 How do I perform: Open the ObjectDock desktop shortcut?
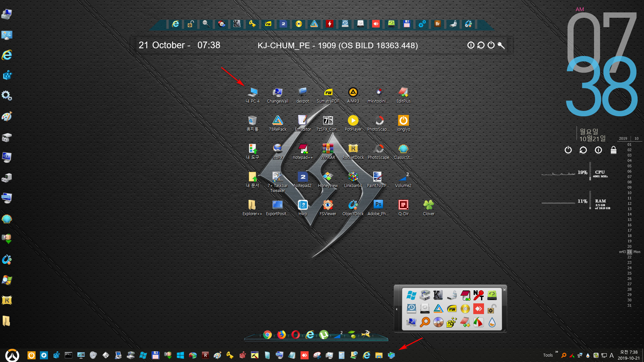click(353, 208)
